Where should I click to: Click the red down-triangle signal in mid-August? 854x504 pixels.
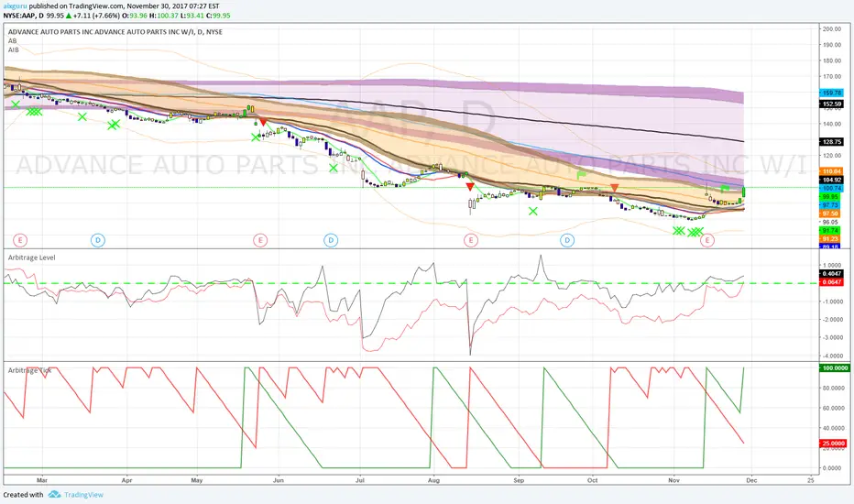point(470,187)
